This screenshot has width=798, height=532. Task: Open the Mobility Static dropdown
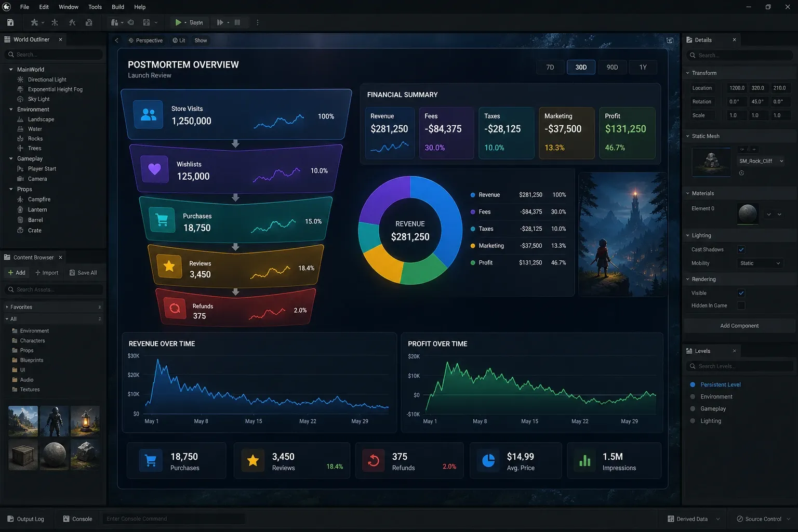(760, 263)
